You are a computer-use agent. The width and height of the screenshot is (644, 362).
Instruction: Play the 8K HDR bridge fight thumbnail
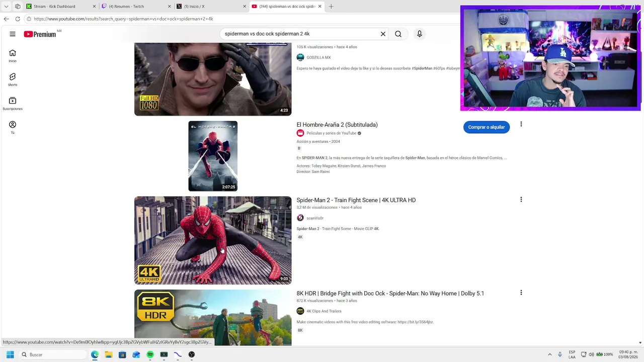click(x=213, y=317)
